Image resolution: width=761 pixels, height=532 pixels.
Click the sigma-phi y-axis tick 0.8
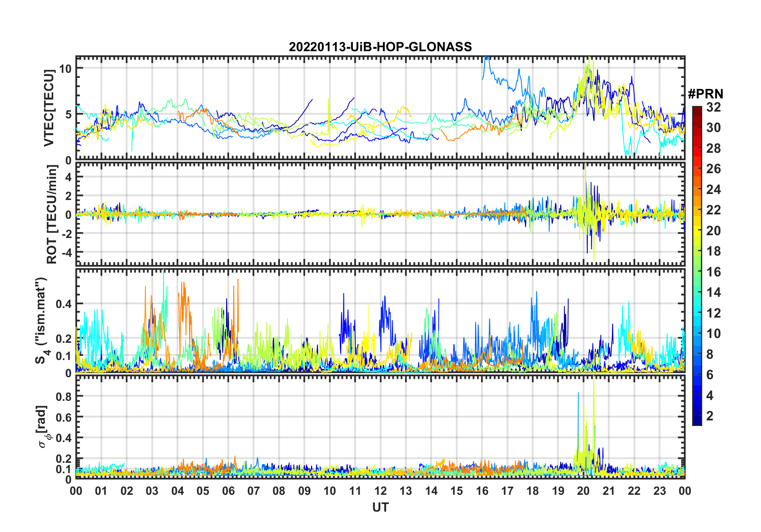(64, 396)
